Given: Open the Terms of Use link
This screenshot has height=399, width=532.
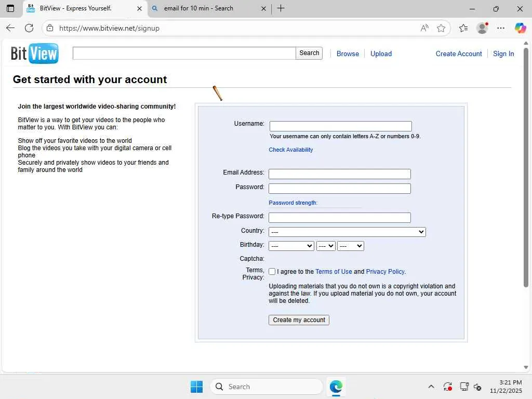Looking at the screenshot, I should coord(334,271).
